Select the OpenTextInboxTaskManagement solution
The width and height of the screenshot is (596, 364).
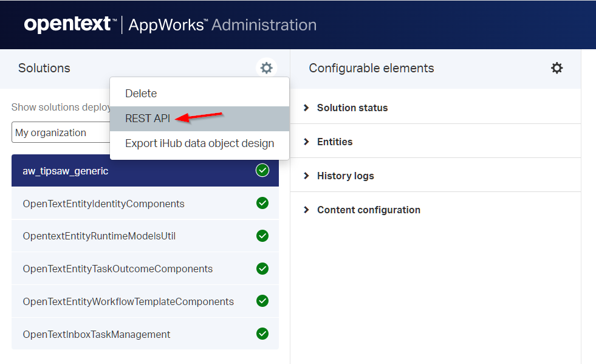(145, 334)
